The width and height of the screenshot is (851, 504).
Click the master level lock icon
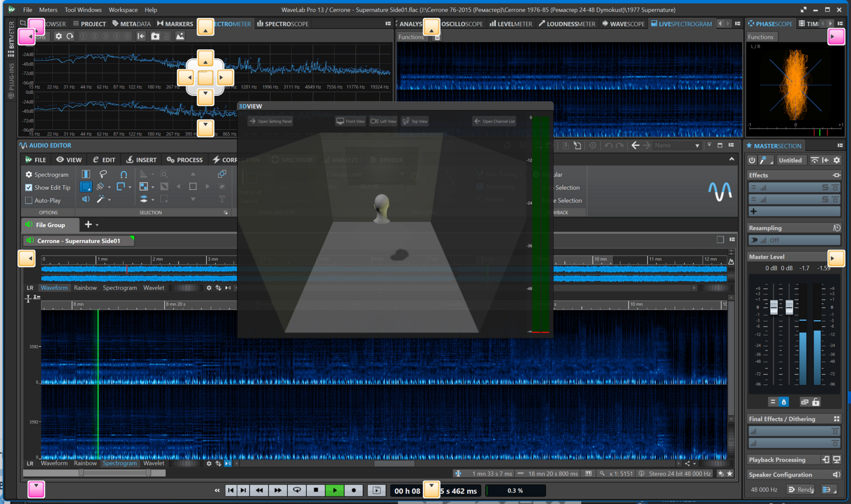pos(816,402)
